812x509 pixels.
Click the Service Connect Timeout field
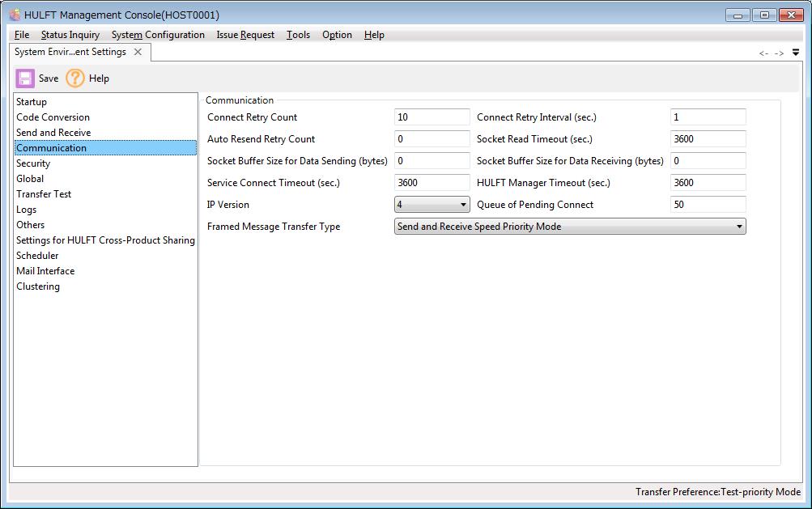point(432,182)
